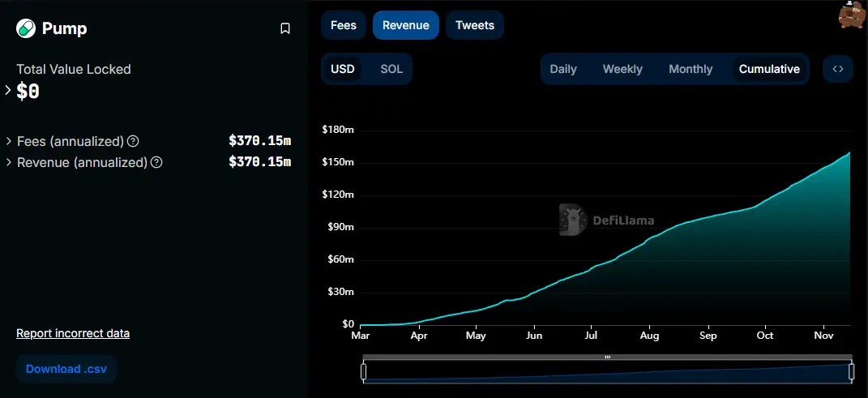
Task: Click the Pump green pill logo
Action: tap(25, 28)
